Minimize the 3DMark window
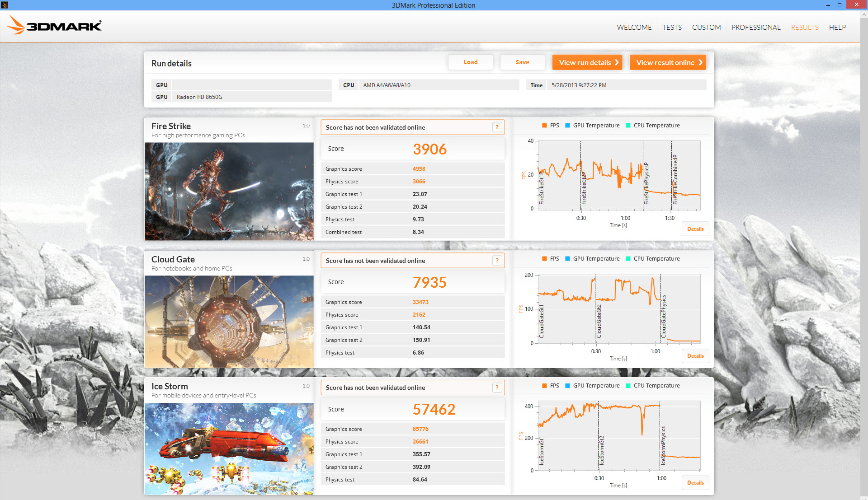 (828, 5)
